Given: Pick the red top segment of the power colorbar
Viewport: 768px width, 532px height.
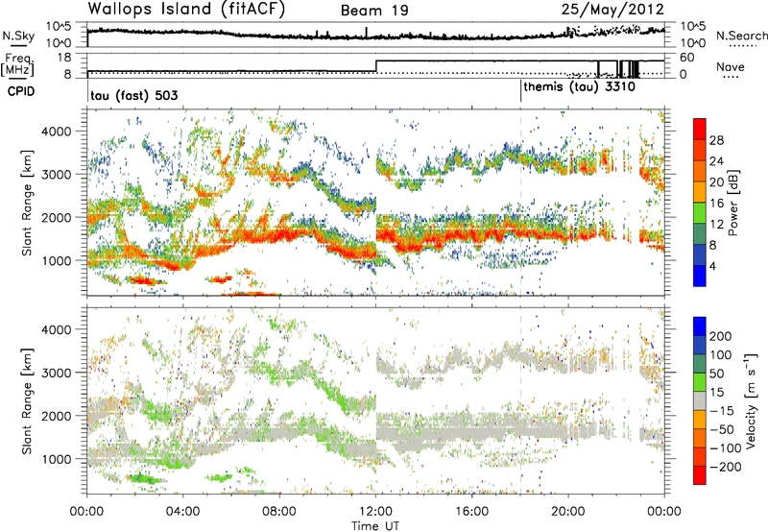Looking at the screenshot, I should [700, 129].
